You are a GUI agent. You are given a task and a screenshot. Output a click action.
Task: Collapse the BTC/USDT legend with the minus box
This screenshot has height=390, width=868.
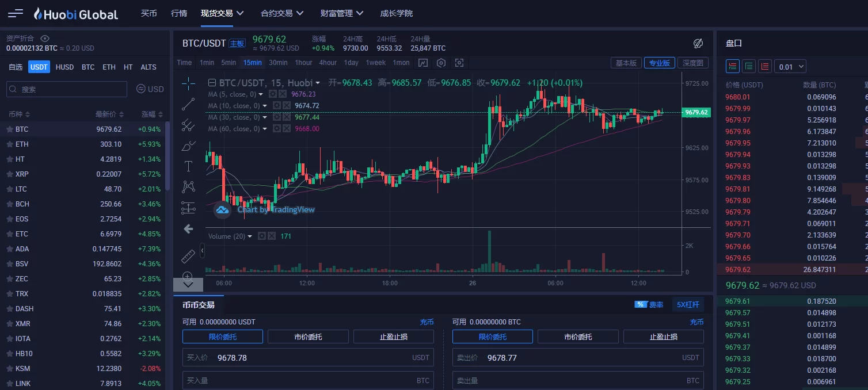pos(212,83)
